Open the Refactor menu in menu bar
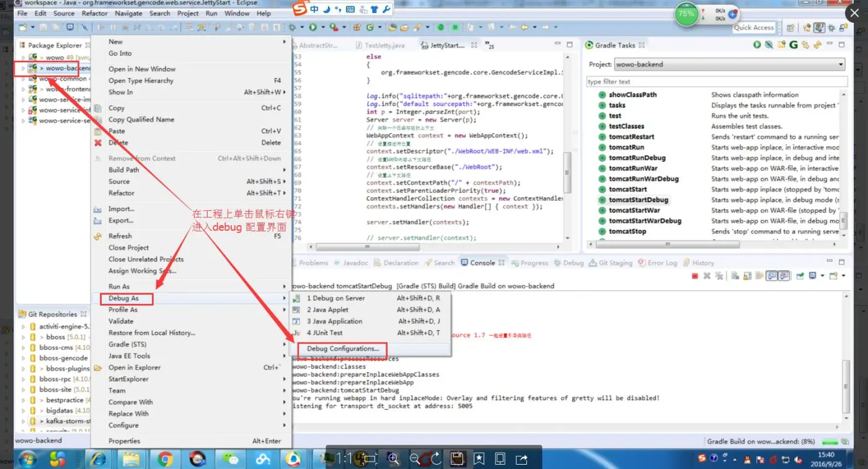The width and height of the screenshot is (868, 469). pos(94,13)
